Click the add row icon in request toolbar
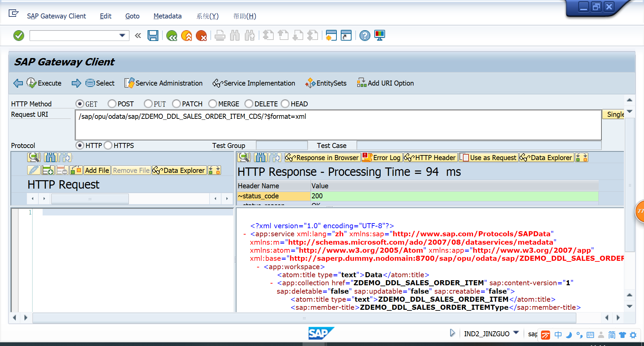The width and height of the screenshot is (644, 346). [x=48, y=170]
